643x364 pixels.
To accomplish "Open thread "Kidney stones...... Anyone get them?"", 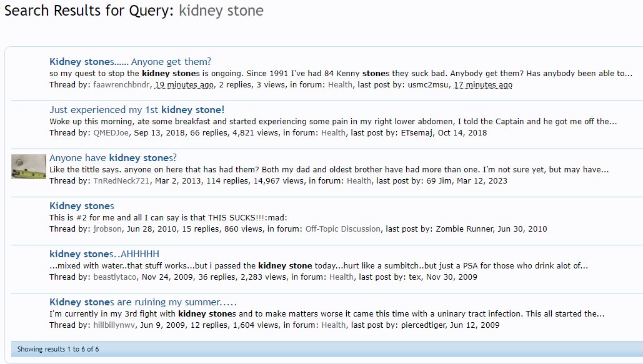I will tap(130, 61).
